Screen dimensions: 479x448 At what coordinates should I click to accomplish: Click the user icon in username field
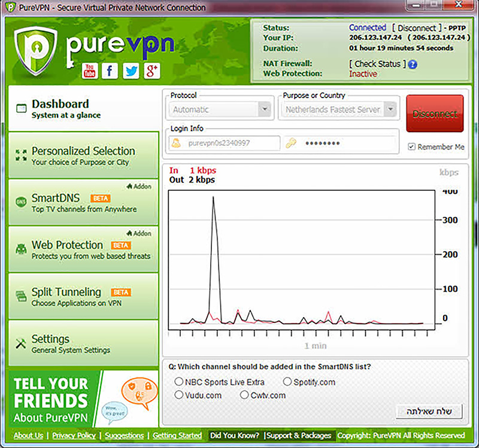coord(176,143)
